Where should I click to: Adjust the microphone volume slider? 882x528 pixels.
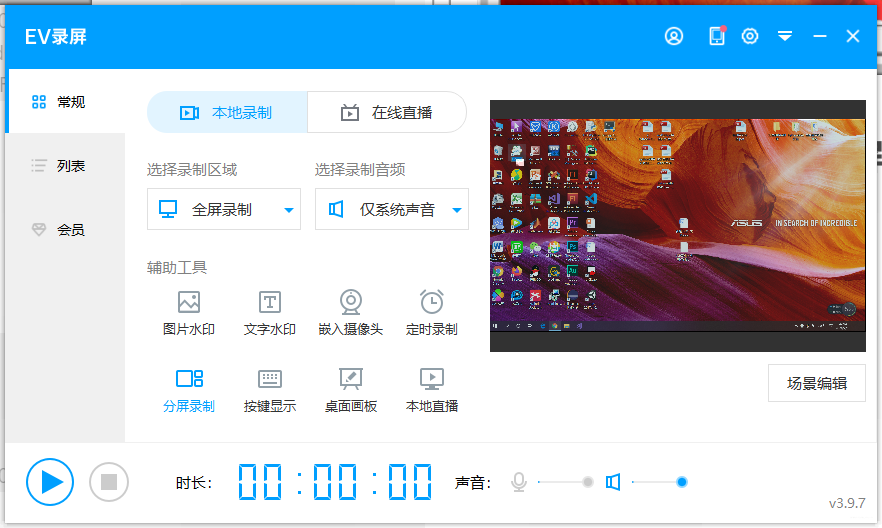click(x=565, y=482)
